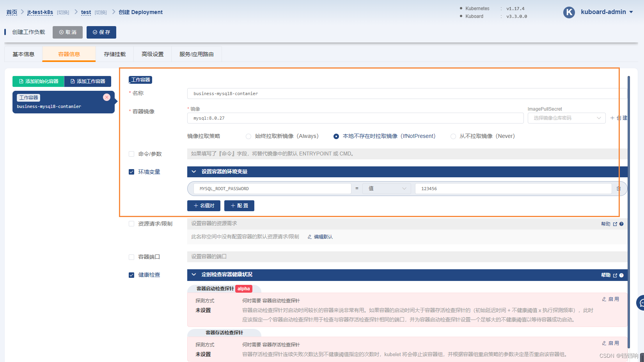Select the Never image pull policy
The width and height of the screenshot is (644, 362).
pyautogui.click(x=453, y=136)
